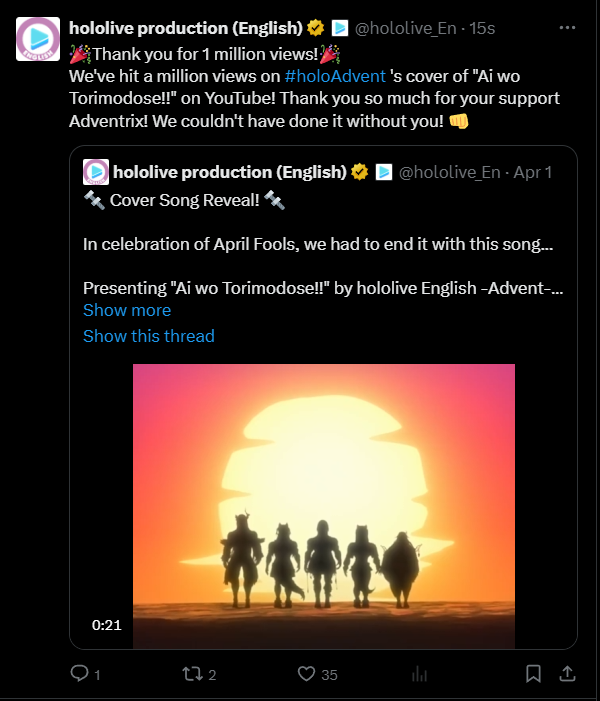The height and width of the screenshot is (701, 600).
Task: Open the Apr 1 date of quoted tweet
Action: tap(532, 172)
